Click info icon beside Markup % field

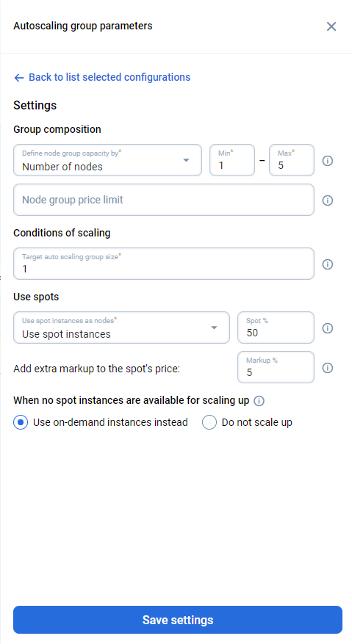[327, 368]
